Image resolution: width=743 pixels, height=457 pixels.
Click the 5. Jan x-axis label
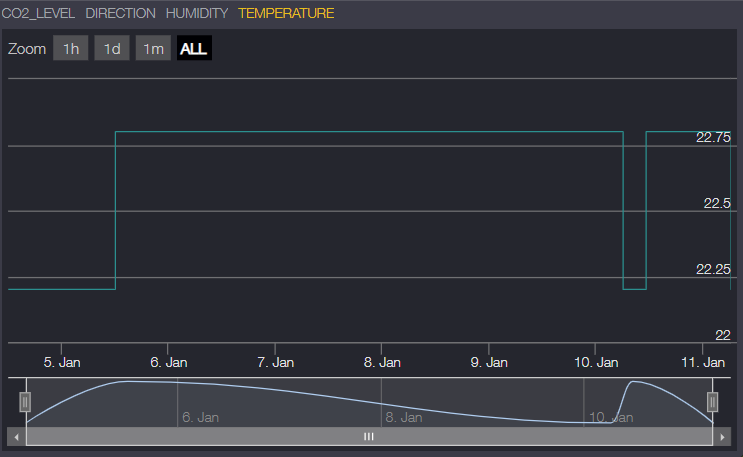point(62,363)
